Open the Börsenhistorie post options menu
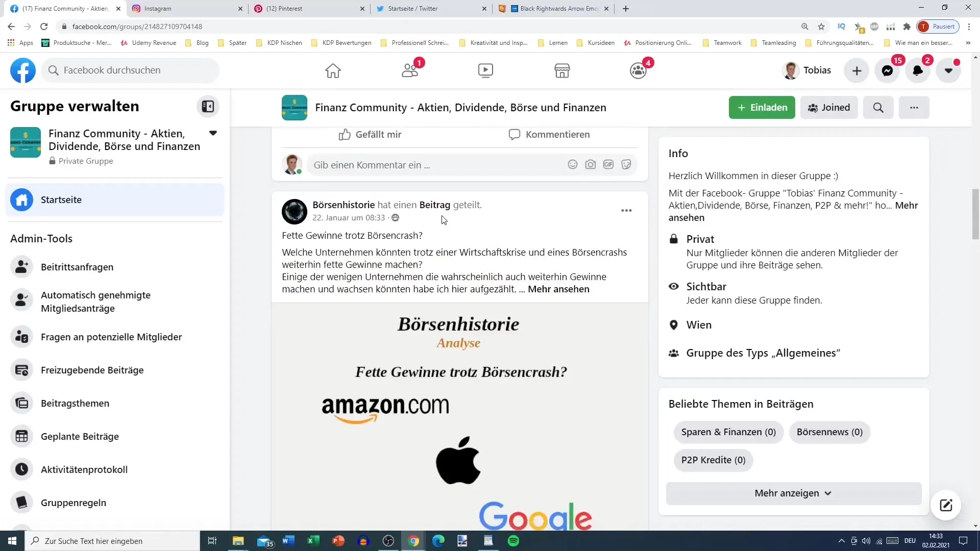 coord(626,210)
